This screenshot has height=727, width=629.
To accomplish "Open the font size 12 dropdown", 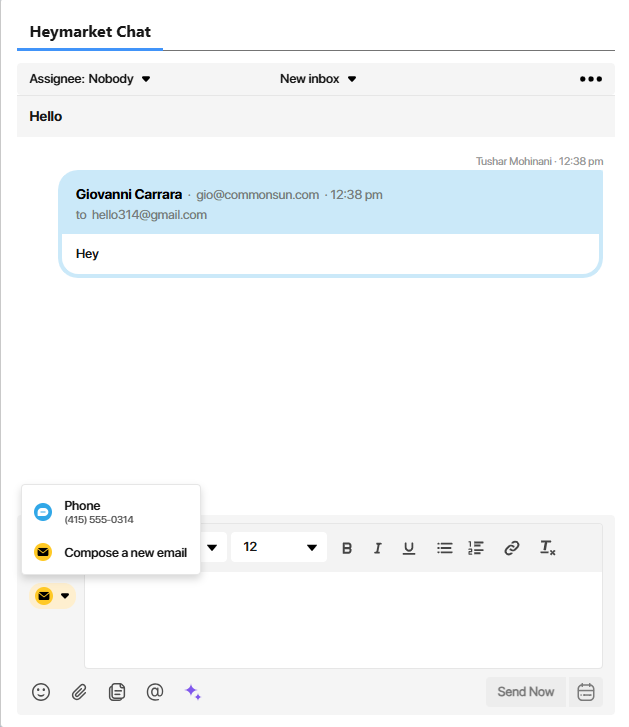I will [279, 547].
